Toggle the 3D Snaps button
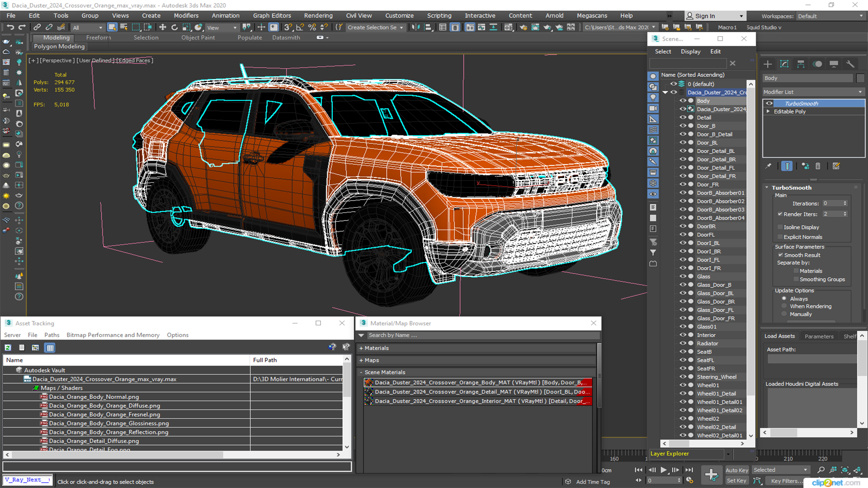Viewport: 868px width, 488px height. coord(288,27)
